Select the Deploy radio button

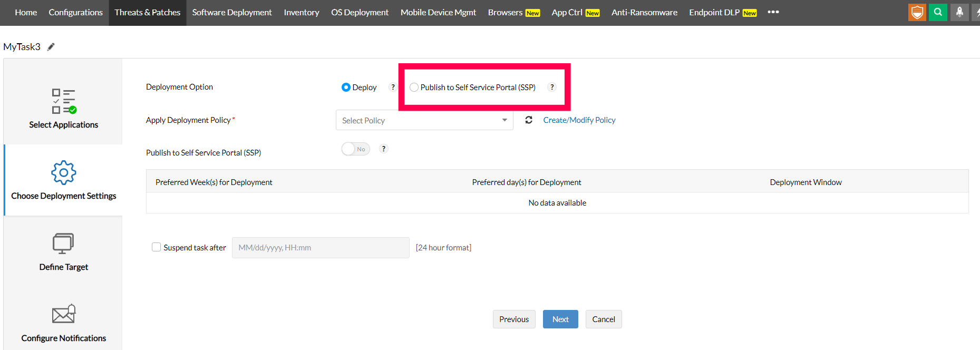point(346,87)
